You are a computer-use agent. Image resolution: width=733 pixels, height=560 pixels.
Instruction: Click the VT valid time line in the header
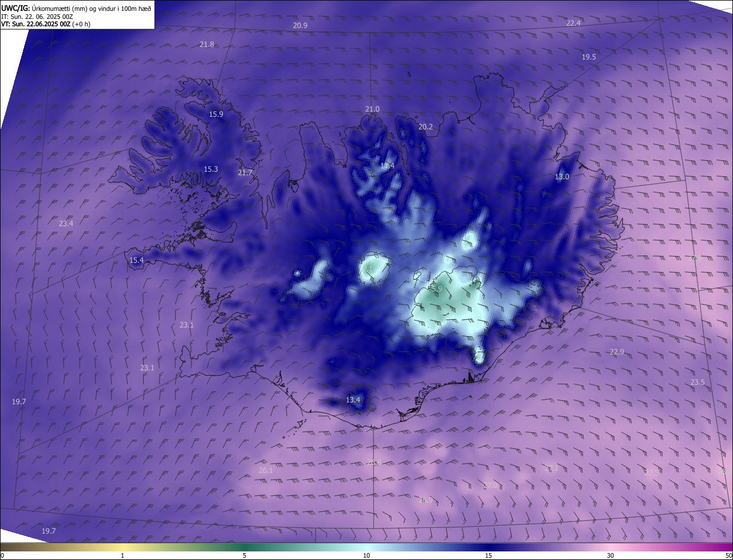(46, 24)
